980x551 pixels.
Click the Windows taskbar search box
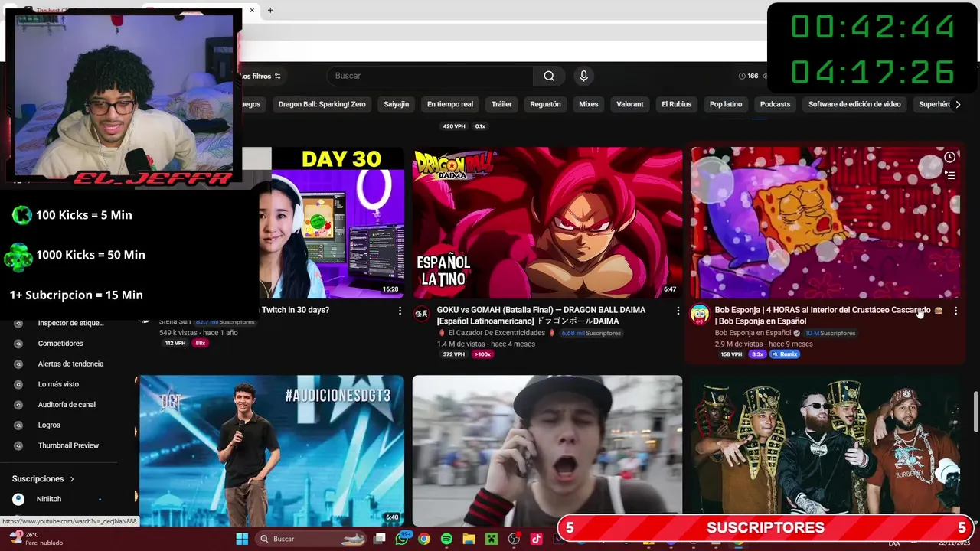tap(312, 539)
